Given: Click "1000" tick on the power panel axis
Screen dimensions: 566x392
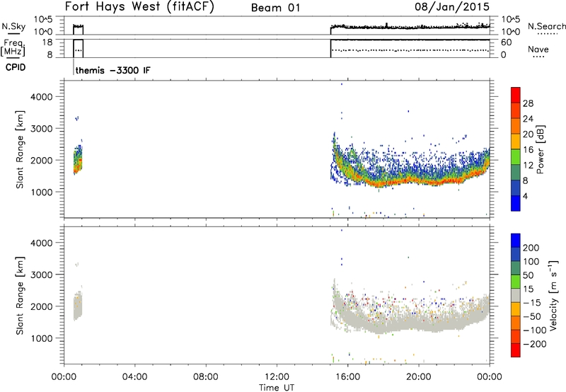Looking at the screenshot, I should click(x=41, y=192).
